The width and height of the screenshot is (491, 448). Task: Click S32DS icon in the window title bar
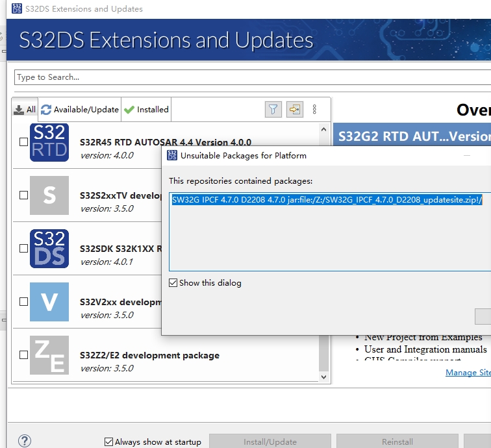[x=17, y=8]
